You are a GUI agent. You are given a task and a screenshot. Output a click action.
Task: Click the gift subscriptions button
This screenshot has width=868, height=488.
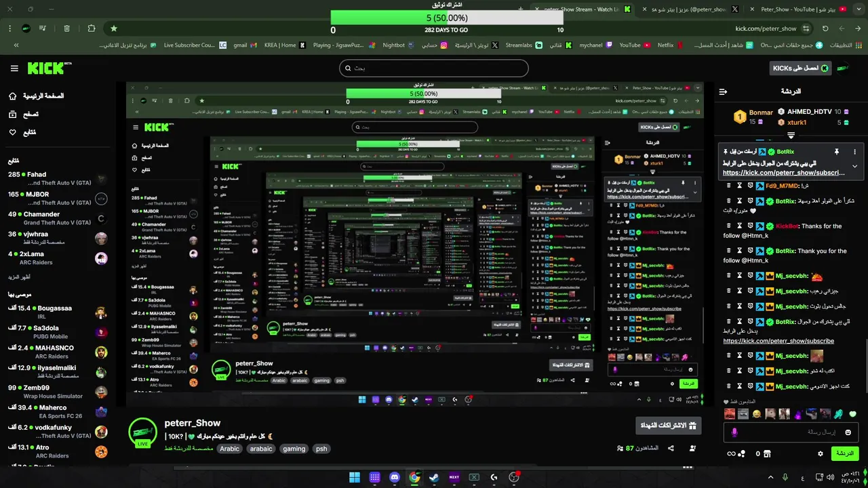click(668, 426)
